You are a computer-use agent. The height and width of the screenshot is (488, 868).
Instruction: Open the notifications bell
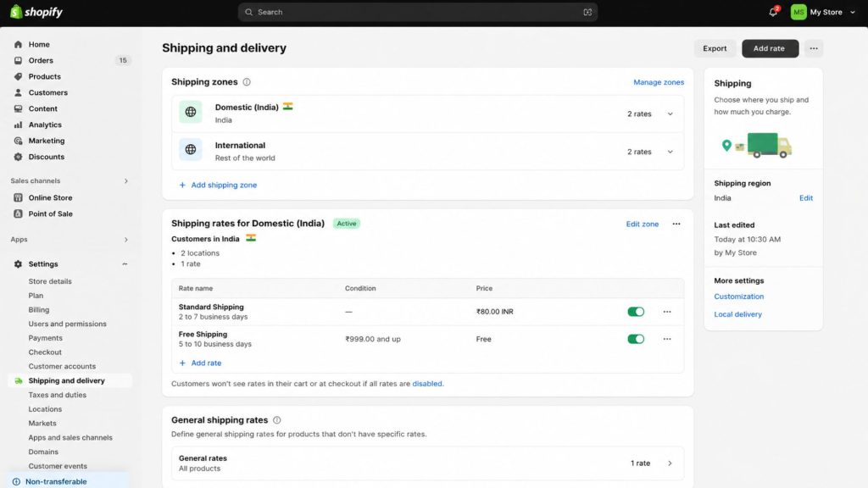tap(773, 12)
